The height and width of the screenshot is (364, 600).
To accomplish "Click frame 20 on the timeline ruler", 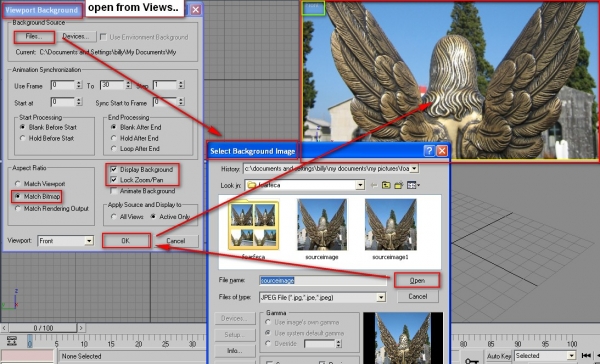I will click(139, 344).
